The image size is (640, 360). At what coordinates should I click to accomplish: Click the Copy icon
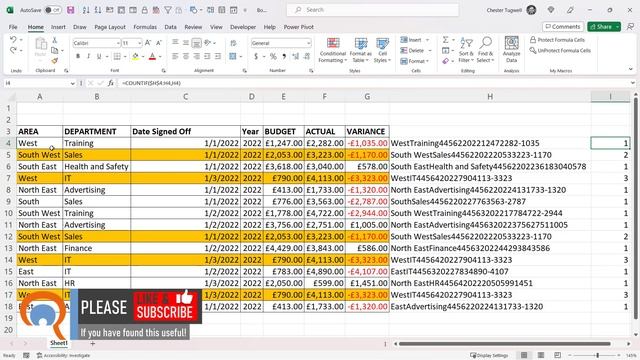pyautogui.click(x=54, y=50)
